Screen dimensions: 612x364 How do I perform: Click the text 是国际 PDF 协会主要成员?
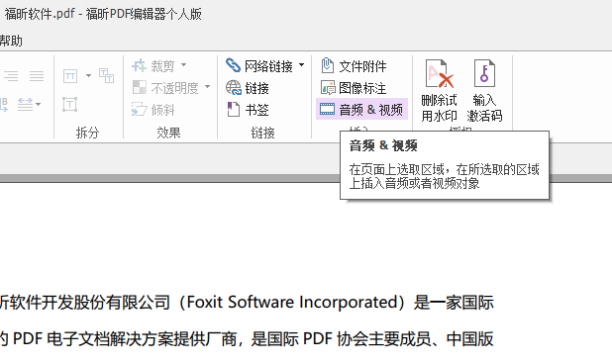(341, 339)
